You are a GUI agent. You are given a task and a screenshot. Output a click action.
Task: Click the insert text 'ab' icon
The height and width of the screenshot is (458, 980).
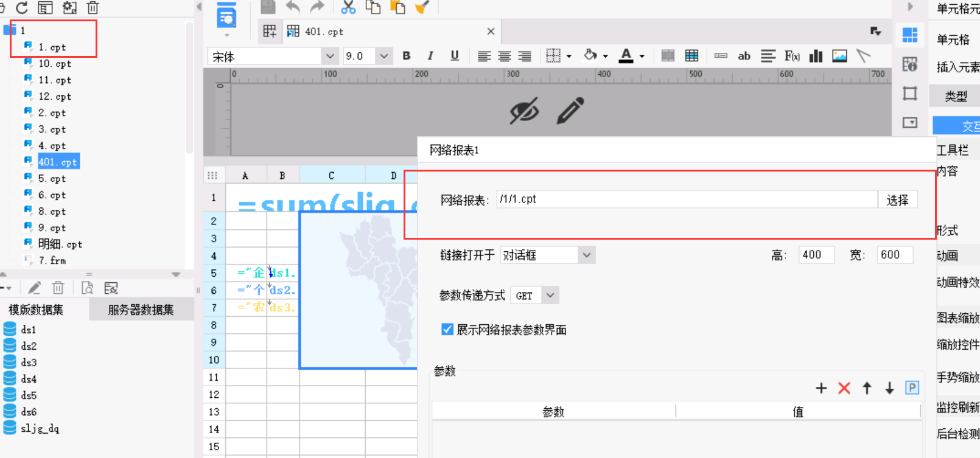coord(744,56)
